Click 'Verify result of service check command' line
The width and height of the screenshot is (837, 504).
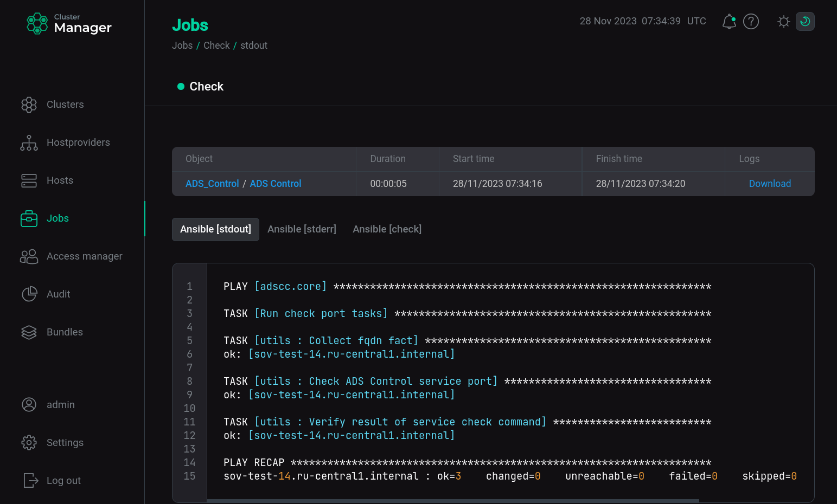coord(467,422)
